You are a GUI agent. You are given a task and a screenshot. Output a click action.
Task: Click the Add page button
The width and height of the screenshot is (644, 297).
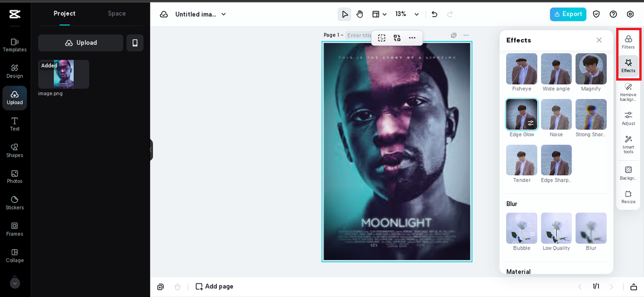coord(214,286)
